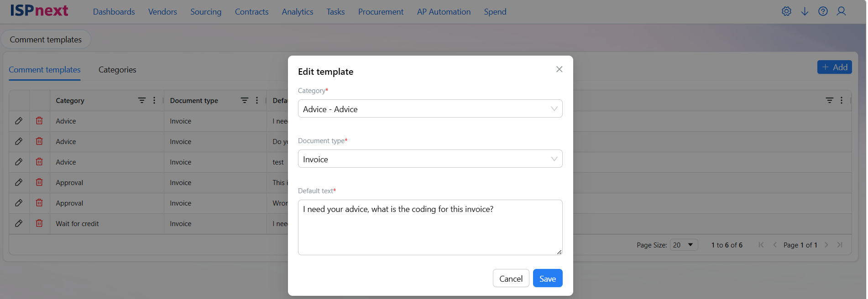Open the Category column filter icon

[142, 100]
